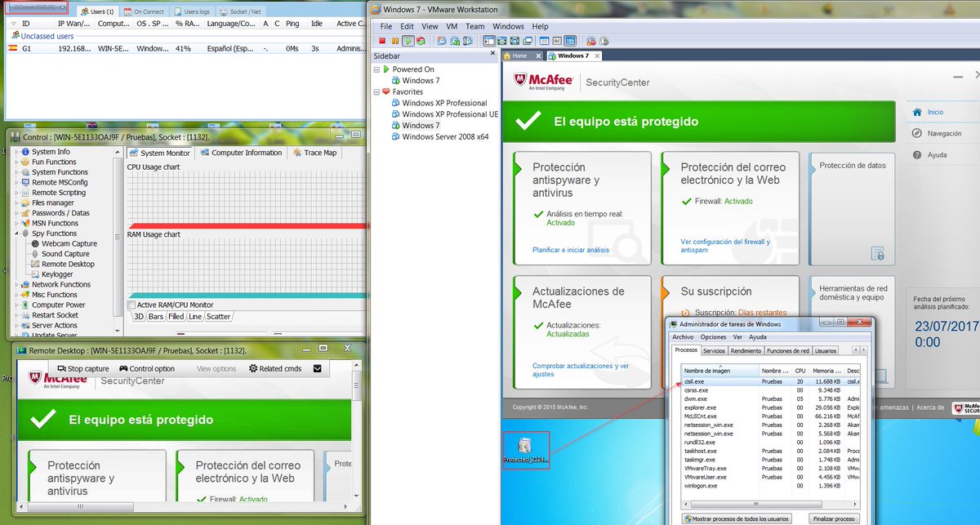Open the VM menu in VMware Workstation

[452, 26]
